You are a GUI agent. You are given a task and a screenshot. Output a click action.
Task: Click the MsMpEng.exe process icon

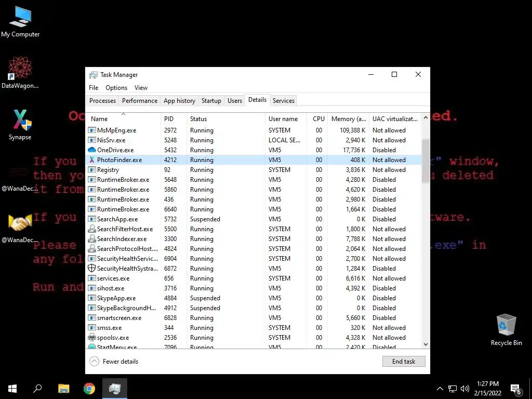(91, 130)
